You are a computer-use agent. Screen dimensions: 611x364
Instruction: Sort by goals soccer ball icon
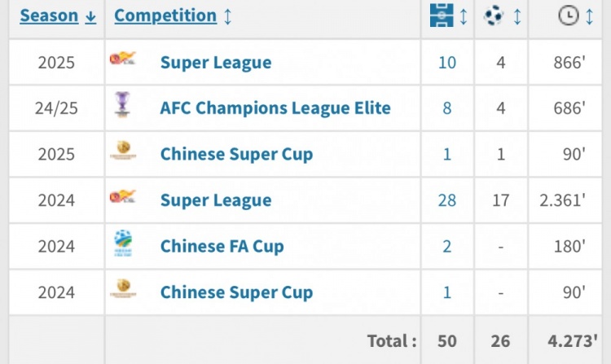[494, 15]
